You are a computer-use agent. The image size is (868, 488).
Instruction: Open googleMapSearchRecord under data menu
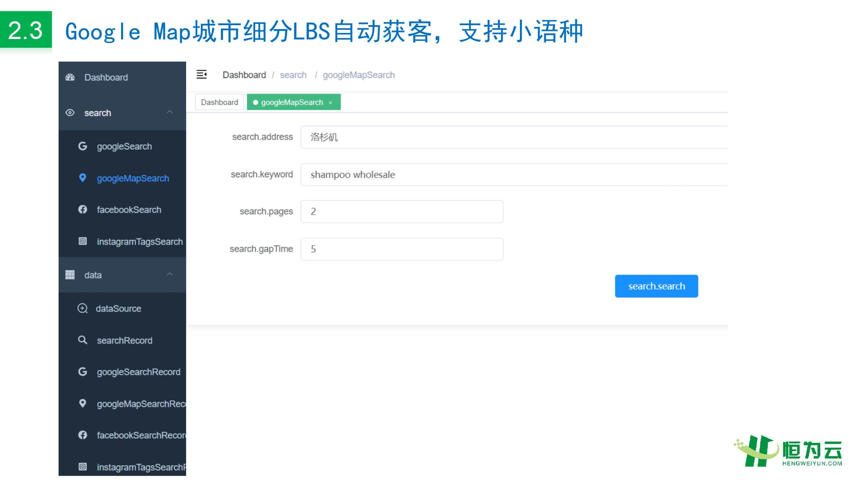pyautogui.click(x=122, y=404)
